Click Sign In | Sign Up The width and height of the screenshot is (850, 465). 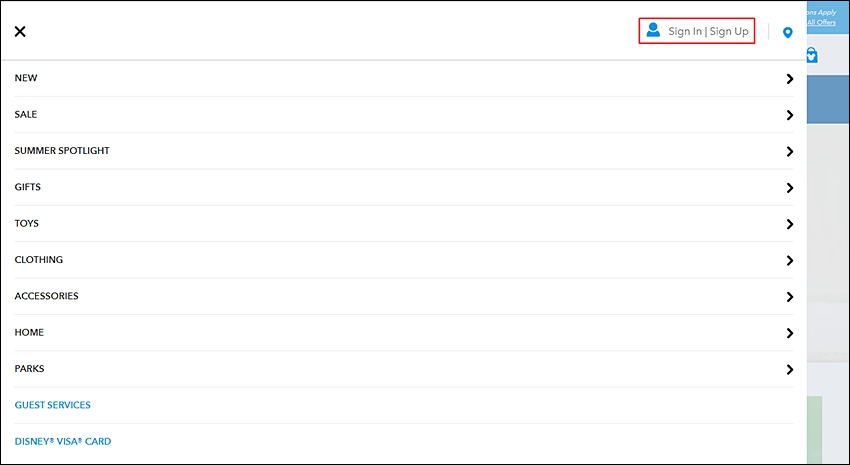click(x=708, y=31)
